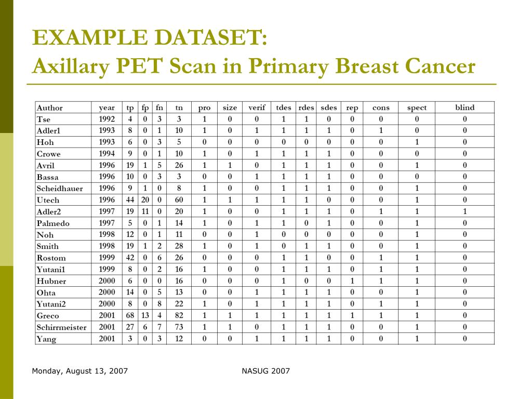This screenshot has width=532, height=399.
Task: Click the Adler2 blind value 1
Action: coord(464,211)
